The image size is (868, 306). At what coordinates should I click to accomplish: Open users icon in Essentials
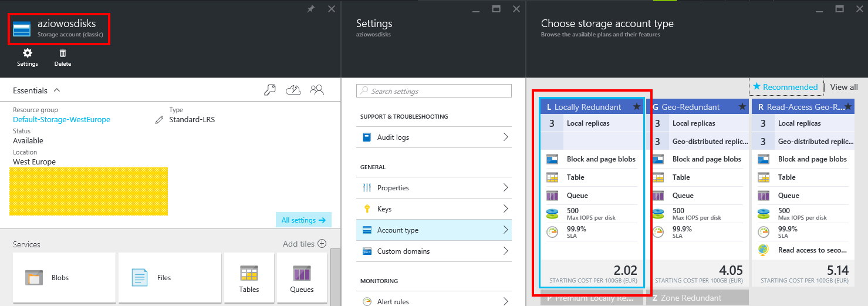click(x=317, y=90)
